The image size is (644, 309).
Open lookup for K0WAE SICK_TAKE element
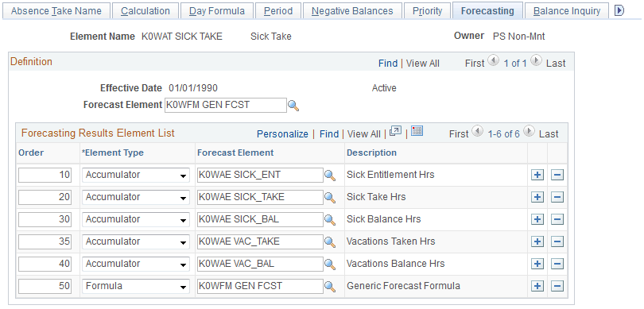[330, 198]
